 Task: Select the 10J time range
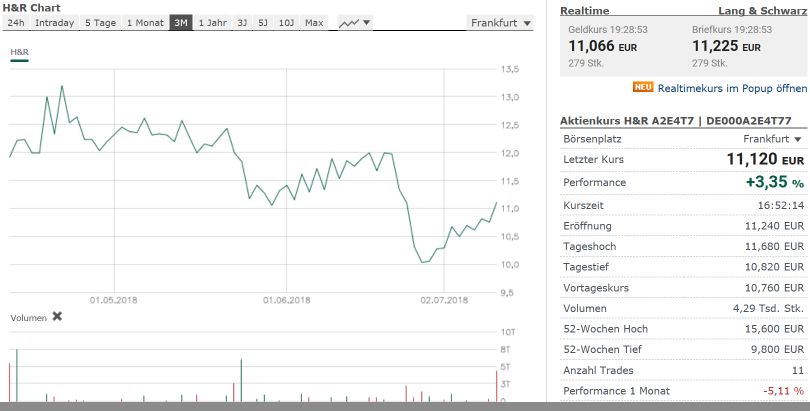click(286, 22)
